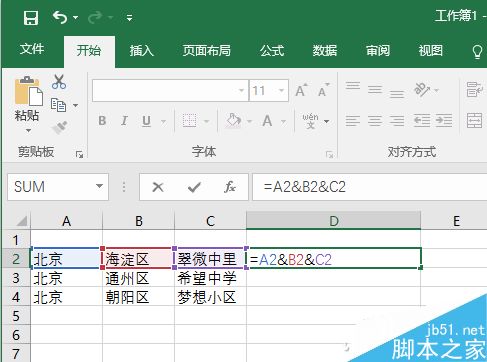Select column D header
The height and width of the screenshot is (362, 487).
[334, 221]
